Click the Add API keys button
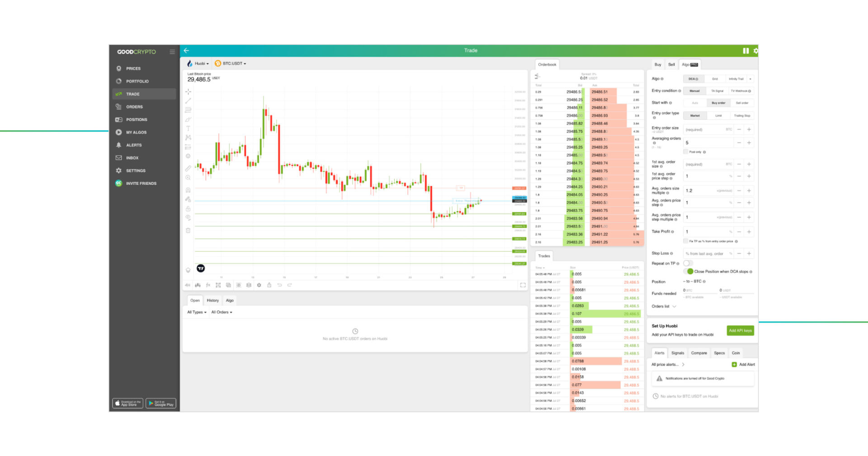Viewport: 868px width, 456px height. [x=740, y=331]
